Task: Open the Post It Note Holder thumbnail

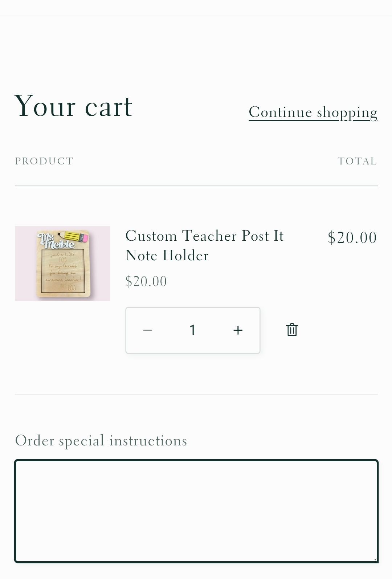Action: point(62,264)
